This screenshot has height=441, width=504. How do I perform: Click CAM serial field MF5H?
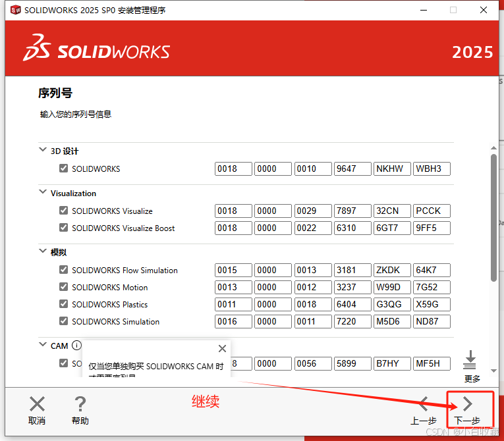click(432, 363)
